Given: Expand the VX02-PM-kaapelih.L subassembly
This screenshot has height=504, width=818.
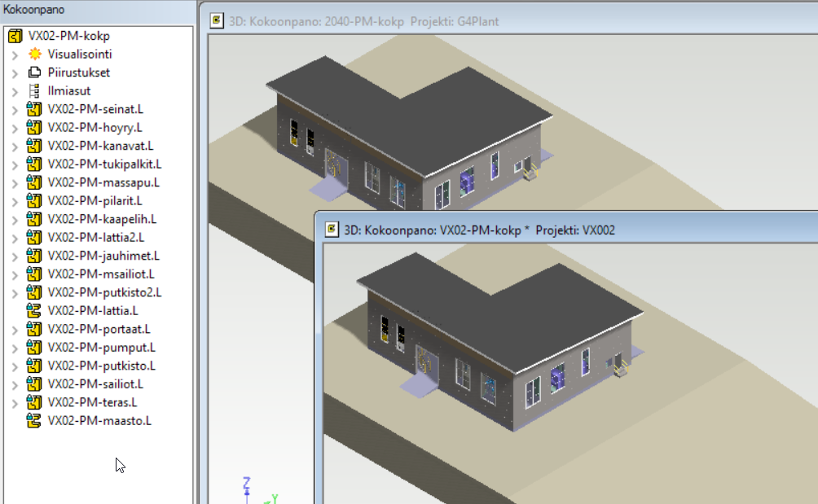Looking at the screenshot, I should [x=15, y=219].
